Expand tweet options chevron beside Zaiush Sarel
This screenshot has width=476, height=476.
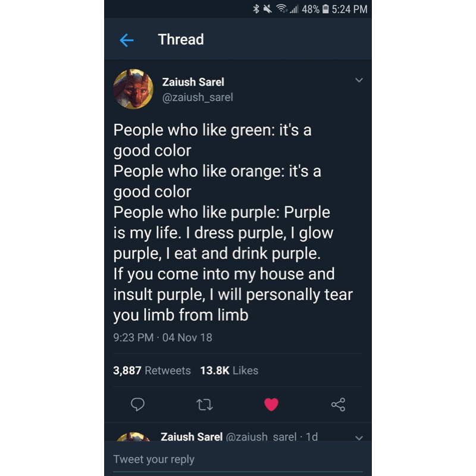358,80
